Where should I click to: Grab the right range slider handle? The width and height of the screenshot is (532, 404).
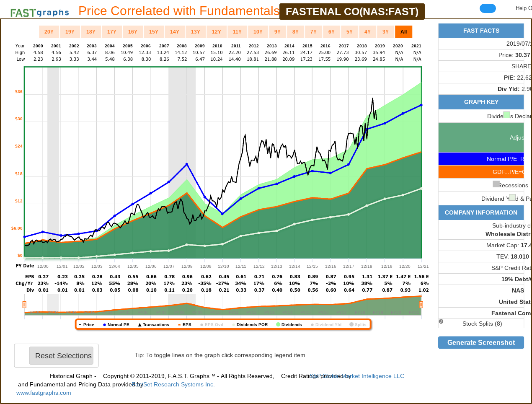pyautogui.click(x=421, y=305)
